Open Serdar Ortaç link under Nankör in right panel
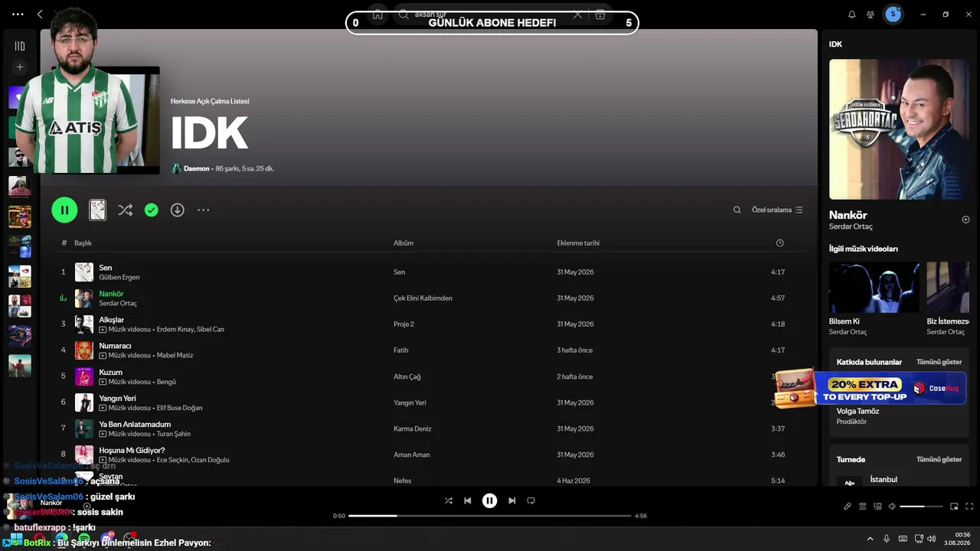The height and width of the screenshot is (551, 980). pos(851,227)
